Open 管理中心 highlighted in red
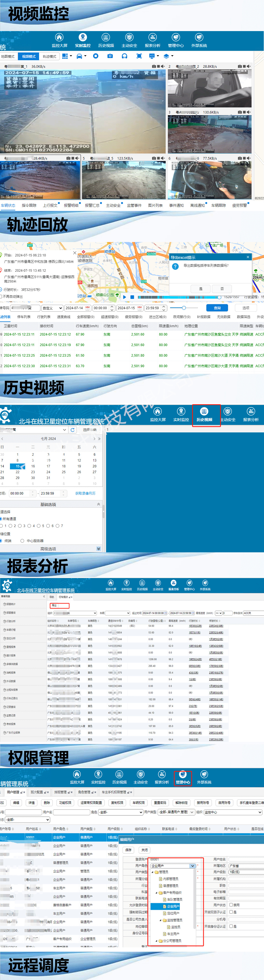 183,777
